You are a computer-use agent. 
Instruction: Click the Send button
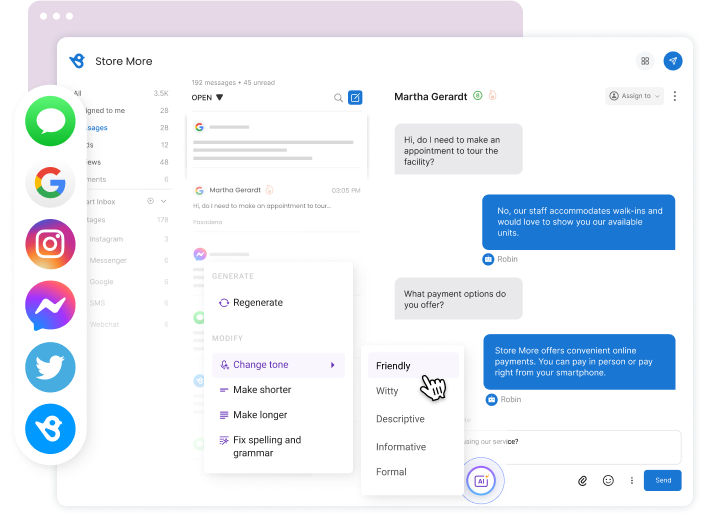click(663, 480)
